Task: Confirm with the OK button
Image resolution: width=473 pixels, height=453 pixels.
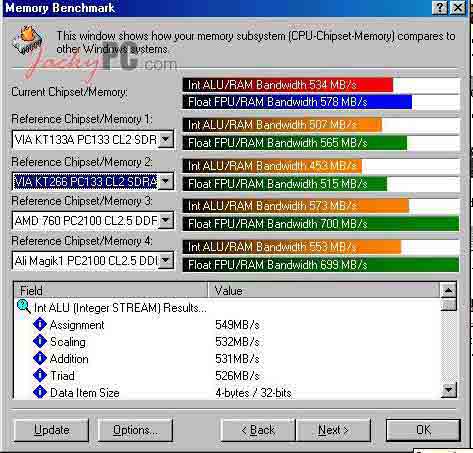Action: 423,430
